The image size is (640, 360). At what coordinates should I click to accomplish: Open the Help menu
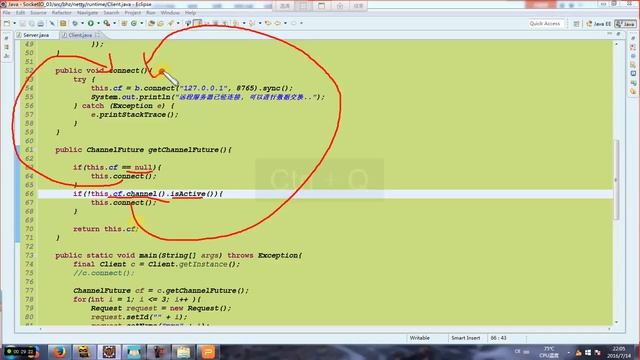(x=190, y=13)
